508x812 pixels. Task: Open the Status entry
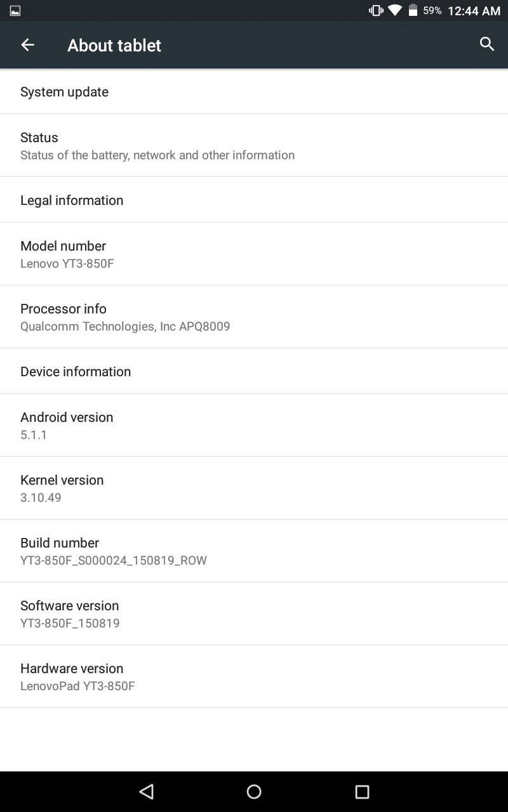click(x=254, y=146)
